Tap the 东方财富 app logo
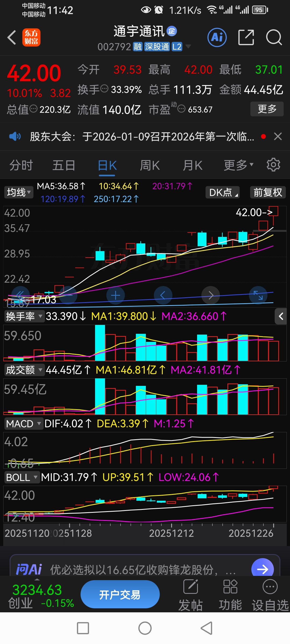Screen dimensions: 290x644 pyautogui.click(x=31, y=37)
